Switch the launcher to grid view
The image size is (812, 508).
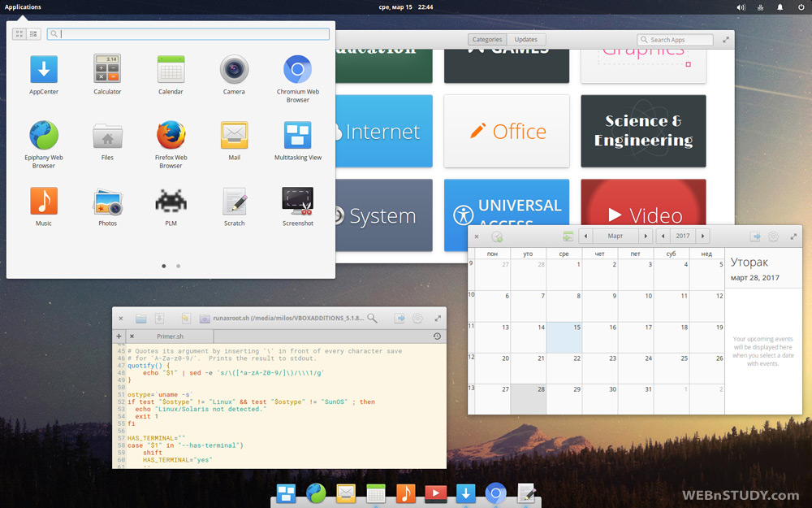click(x=19, y=34)
